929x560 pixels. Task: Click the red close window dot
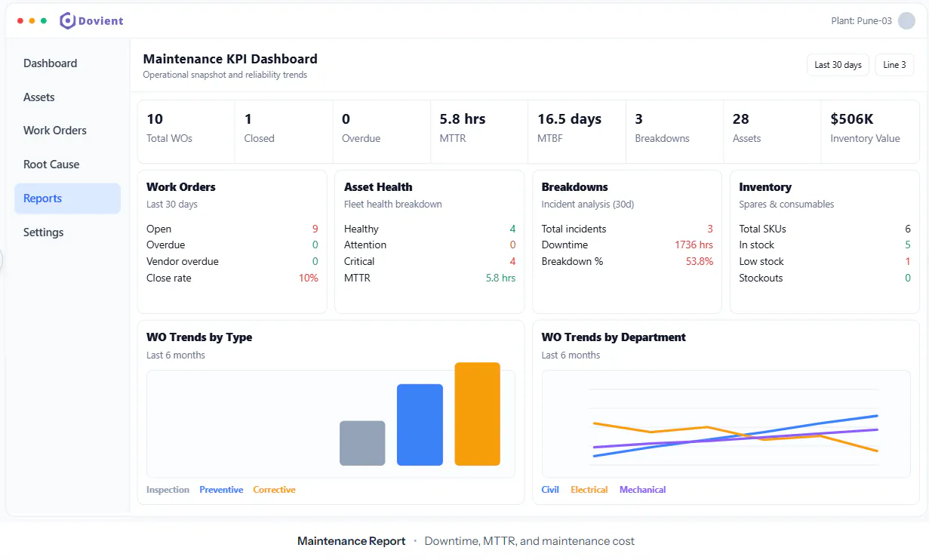(20, 21)
